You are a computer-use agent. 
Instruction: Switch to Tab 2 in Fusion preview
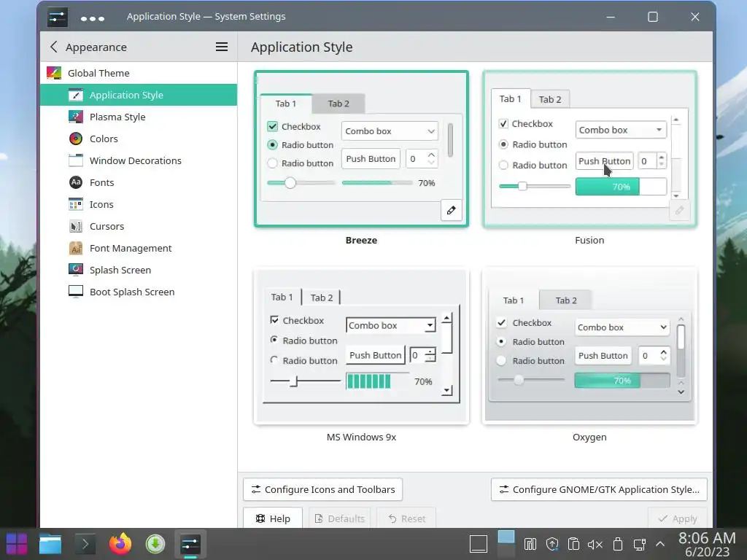pyautogui.click(x=550, y=99)
